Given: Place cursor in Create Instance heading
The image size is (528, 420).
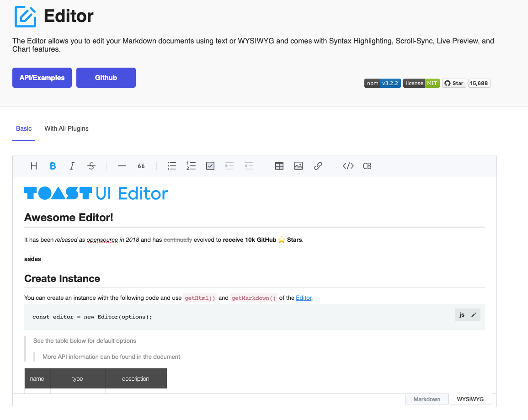Looking at the screenshot, I should coord(62,279).
